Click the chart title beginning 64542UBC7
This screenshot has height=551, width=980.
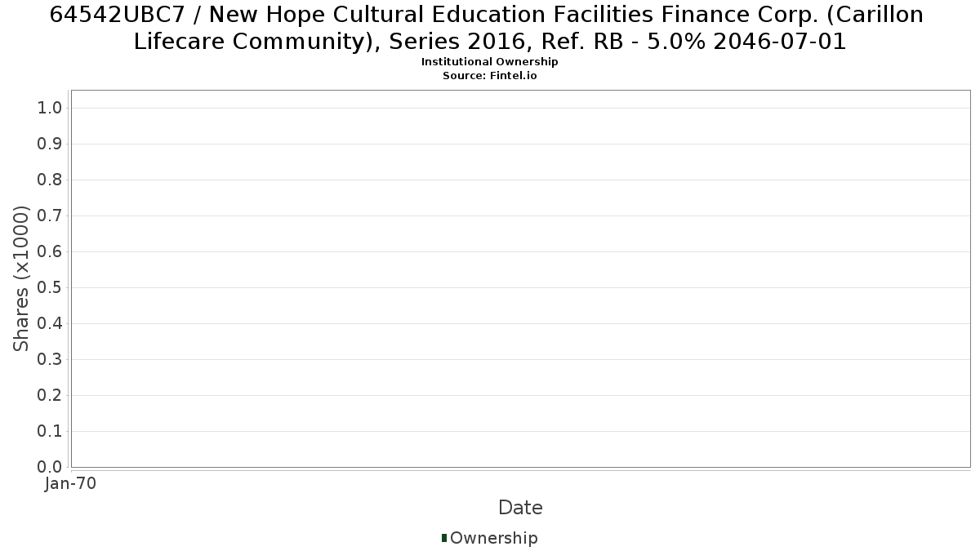(490, 28)
